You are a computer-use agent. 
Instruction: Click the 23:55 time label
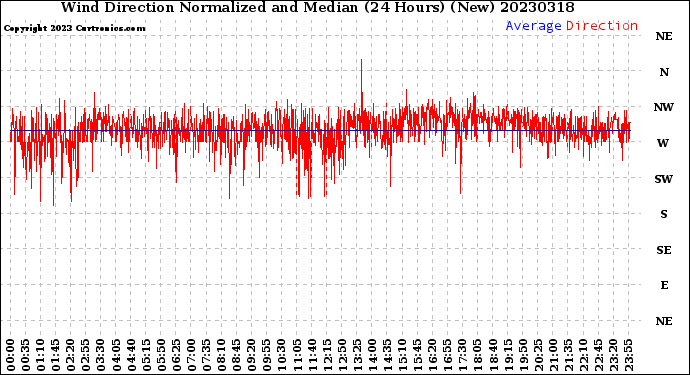pos(628,355)
